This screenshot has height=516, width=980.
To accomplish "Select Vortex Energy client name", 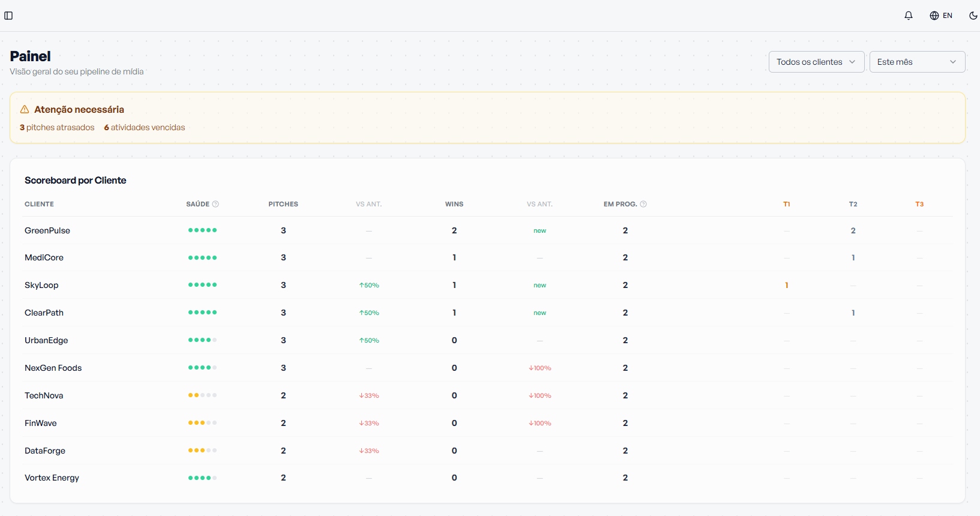I will pos(52,478).
